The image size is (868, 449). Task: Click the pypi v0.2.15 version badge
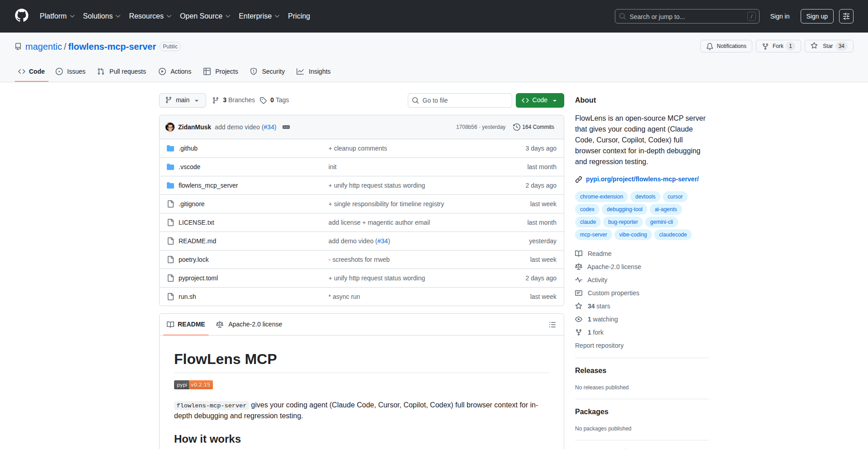point(193,384)
